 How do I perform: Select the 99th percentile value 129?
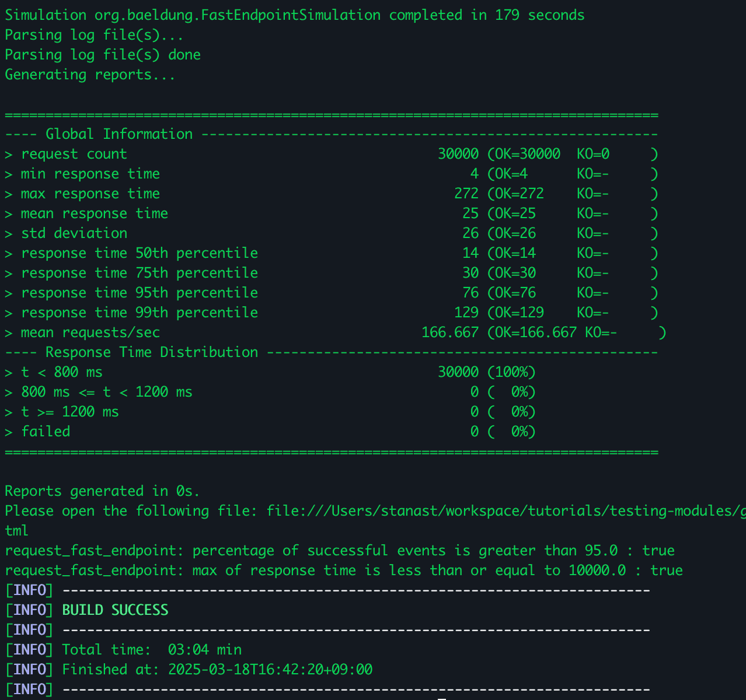coord(466,313)
